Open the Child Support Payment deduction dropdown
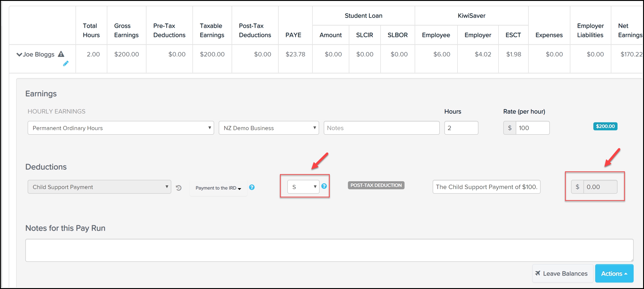The height and width of the screenshot is (289, 644). [x=99, y=187]
